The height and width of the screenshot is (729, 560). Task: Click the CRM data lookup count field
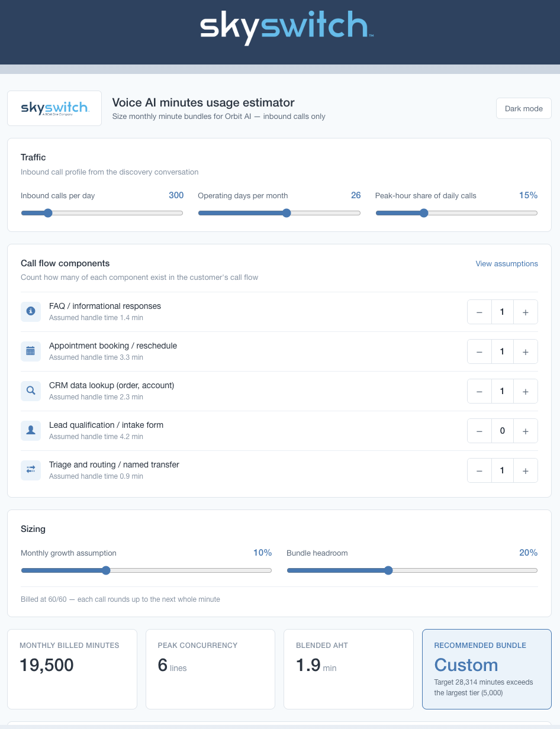(x=503, y=391)
